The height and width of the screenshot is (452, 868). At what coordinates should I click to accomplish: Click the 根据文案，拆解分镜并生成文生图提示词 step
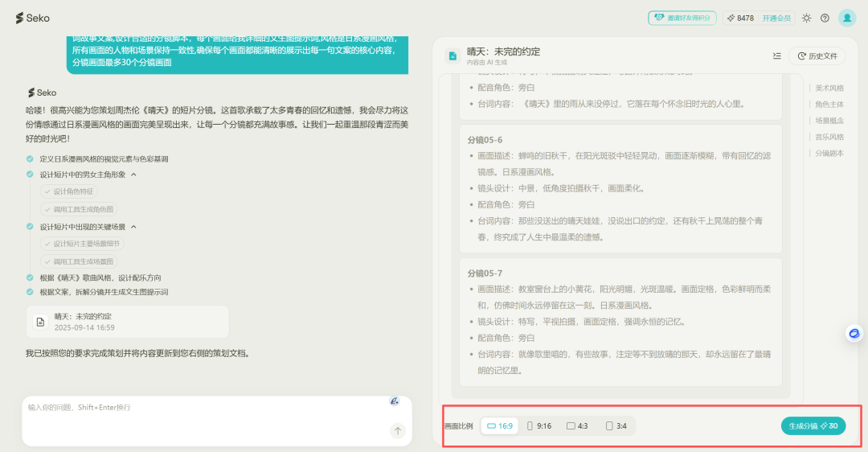pyautogui.click(x=104, y=292)
